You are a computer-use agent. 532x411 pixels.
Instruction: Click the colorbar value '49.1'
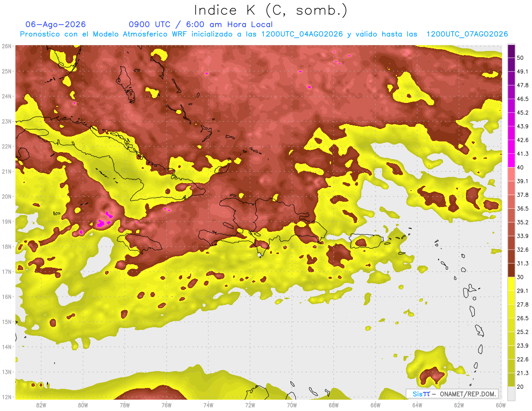coord(523,71)
